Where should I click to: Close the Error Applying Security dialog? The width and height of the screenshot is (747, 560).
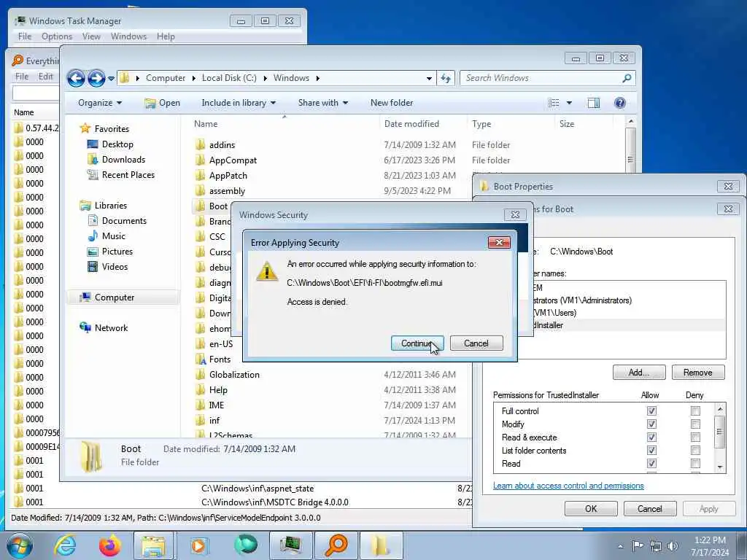(499, 242)
